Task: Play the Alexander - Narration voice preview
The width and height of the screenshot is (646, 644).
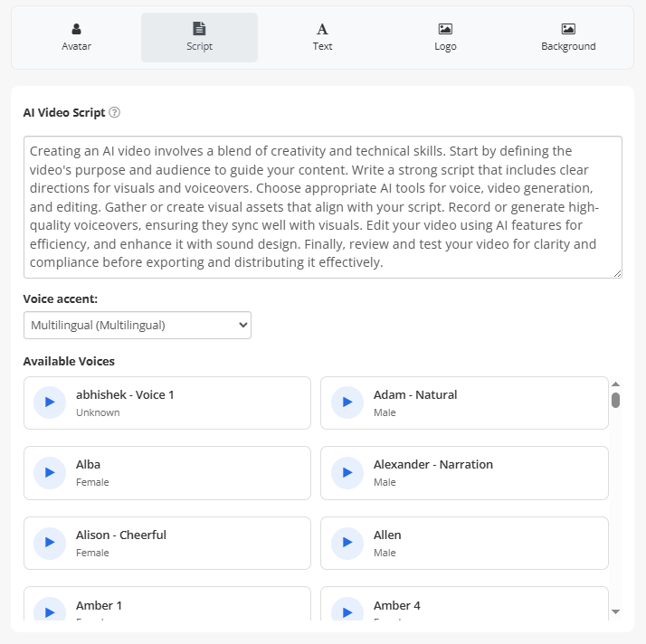Action: click(347, 472)
